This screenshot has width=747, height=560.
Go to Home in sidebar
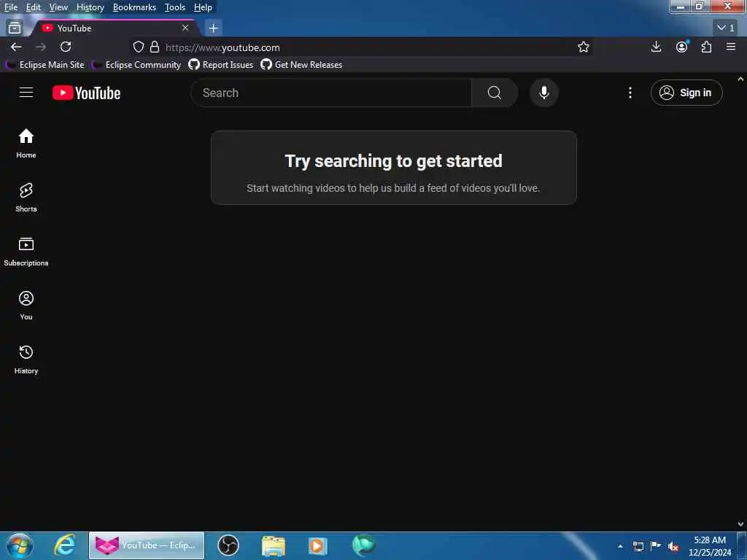26,144
